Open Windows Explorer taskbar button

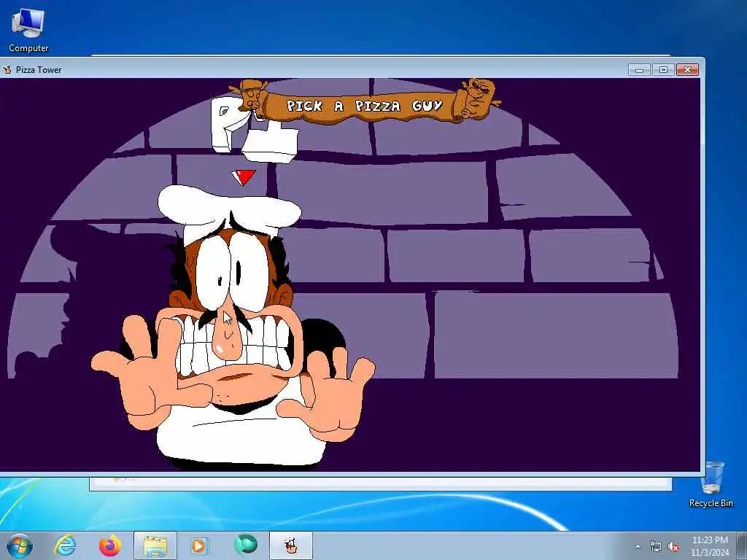155,545
